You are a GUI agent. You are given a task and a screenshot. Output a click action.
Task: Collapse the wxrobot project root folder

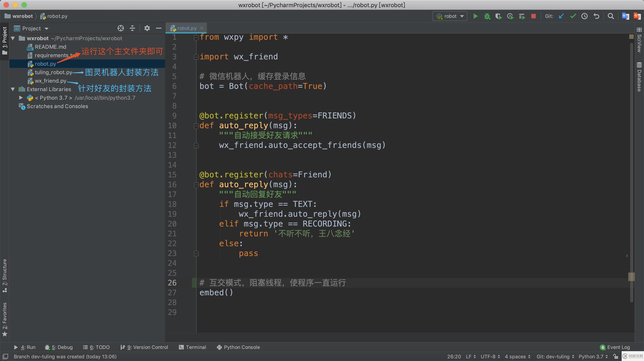click(x=13, y=38)
